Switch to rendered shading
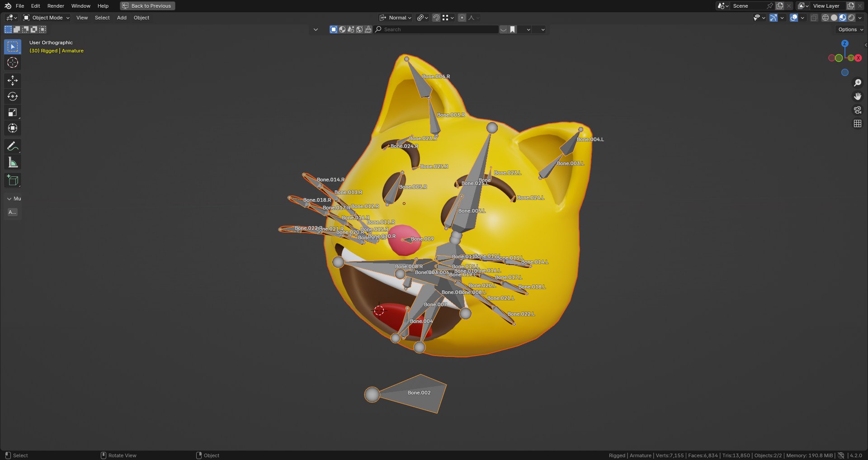Image resolution: width=868 pixels, height=460 pixels. click(x=851, y=18)
